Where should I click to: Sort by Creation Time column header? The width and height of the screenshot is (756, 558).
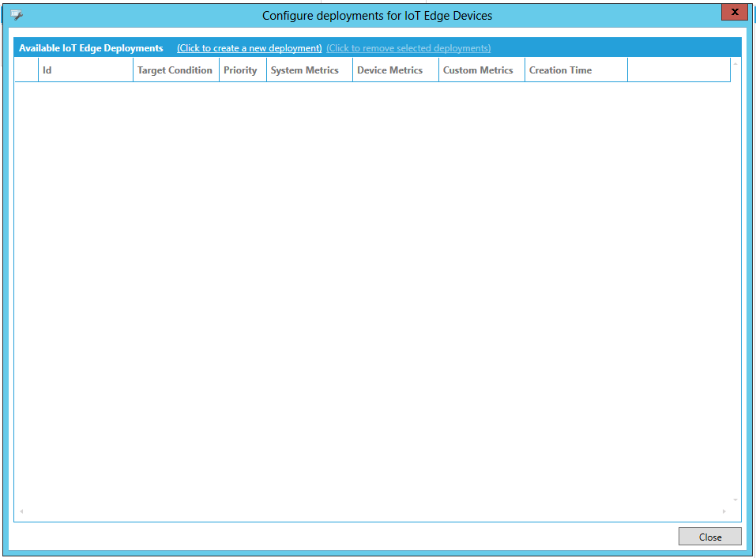(575, 70)
